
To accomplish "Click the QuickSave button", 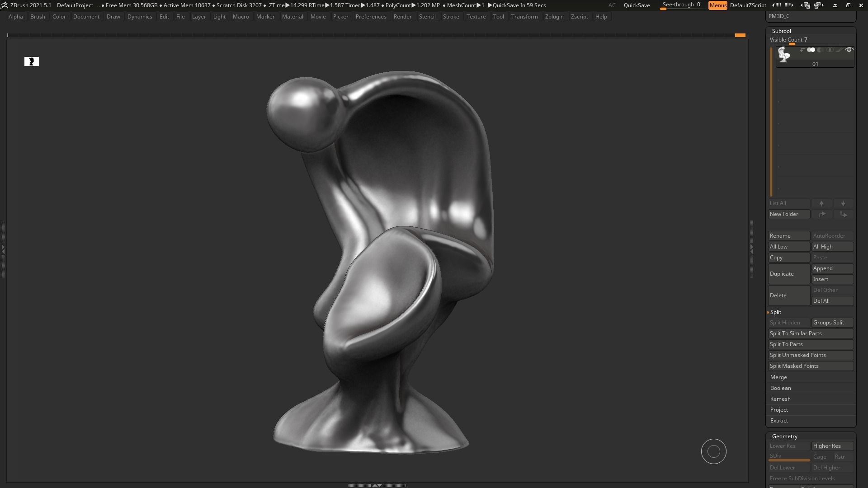I will pyautogui.click(x=637, y=5).
